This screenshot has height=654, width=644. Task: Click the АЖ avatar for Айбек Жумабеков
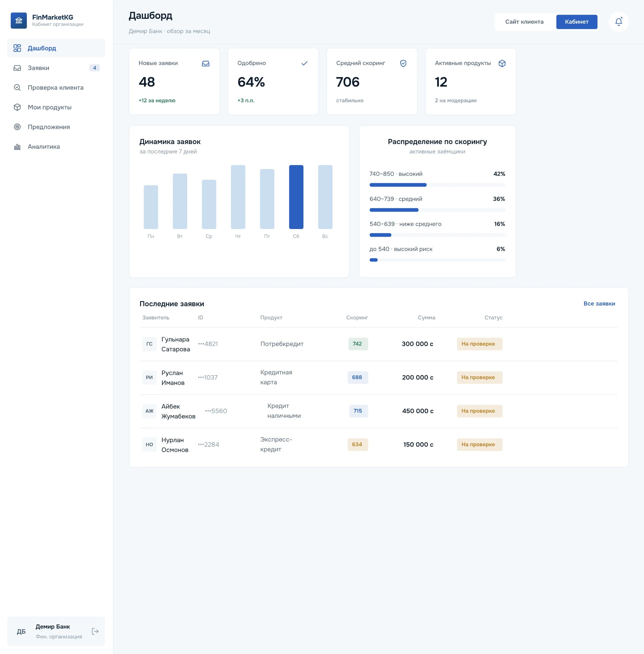coord(149,411)
